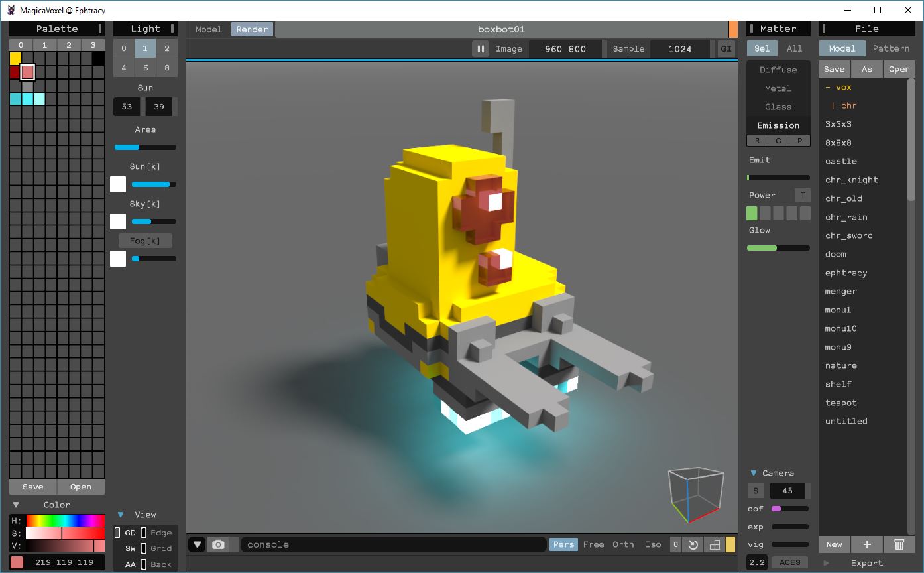This screenshot has height=573, width=924.
Task: Select Orth camera mode
Action: pos(623,544)
